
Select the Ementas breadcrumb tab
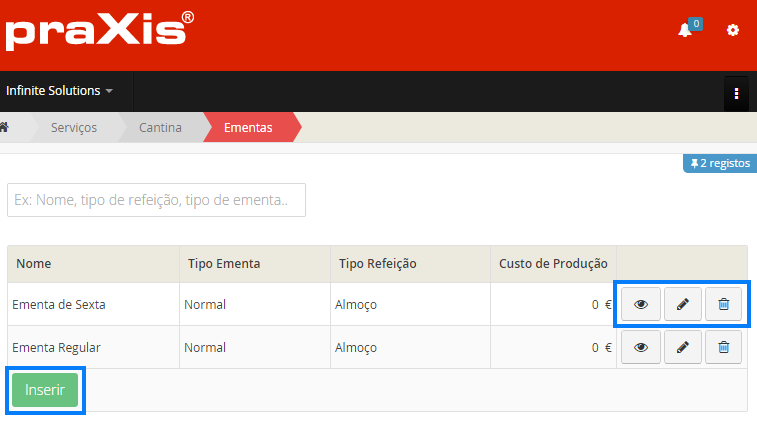click(248, 127)
